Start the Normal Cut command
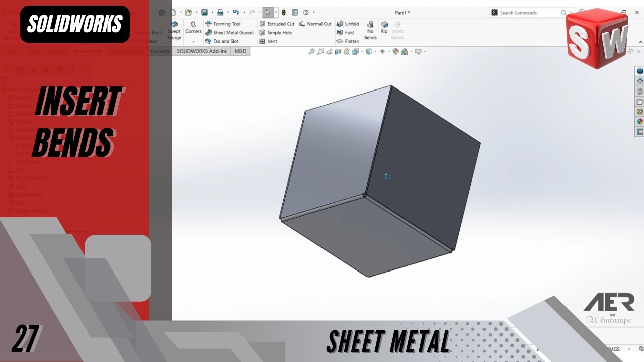 (x=315, y=24)
